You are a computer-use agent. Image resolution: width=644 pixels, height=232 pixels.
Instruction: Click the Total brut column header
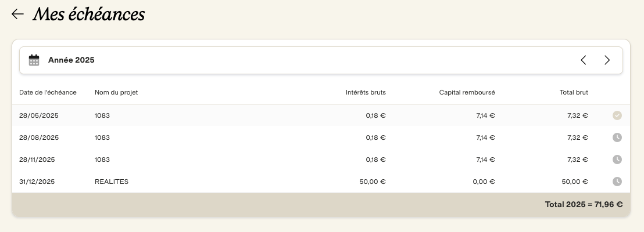[574, 93]
